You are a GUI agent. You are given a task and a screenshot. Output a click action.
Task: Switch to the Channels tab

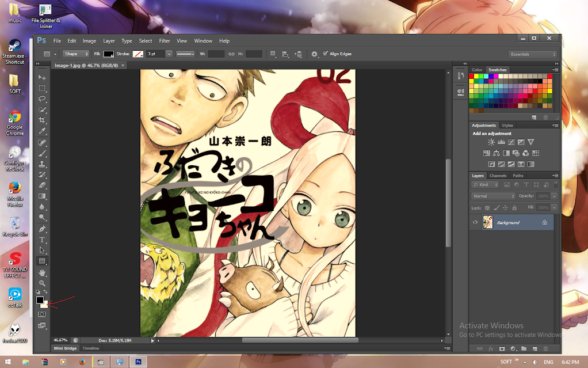(498, 176)
